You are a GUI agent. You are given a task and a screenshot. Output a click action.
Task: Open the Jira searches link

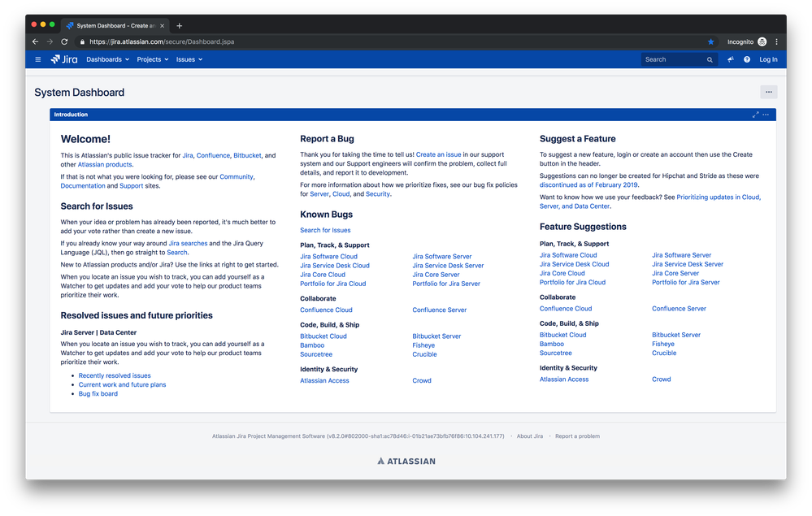[x=188, y=243]
